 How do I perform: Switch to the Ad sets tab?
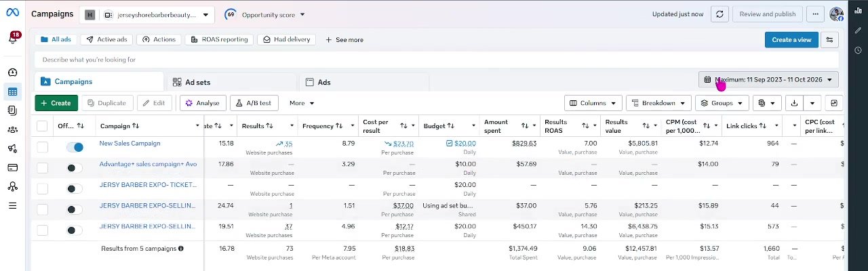pyautogui.click(x=231, y=82)
